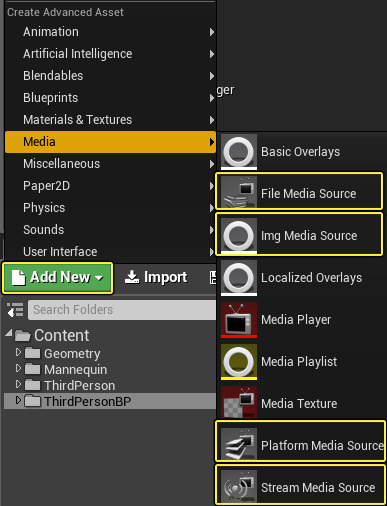Screen dimensions: 387x506
Task: Click the Geometry folder icon
Action: click(x=32, y=353)
